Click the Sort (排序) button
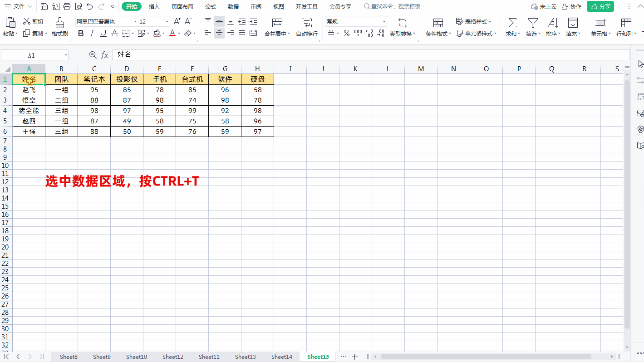This screenshot has width=644, height=362. (553, 27)
